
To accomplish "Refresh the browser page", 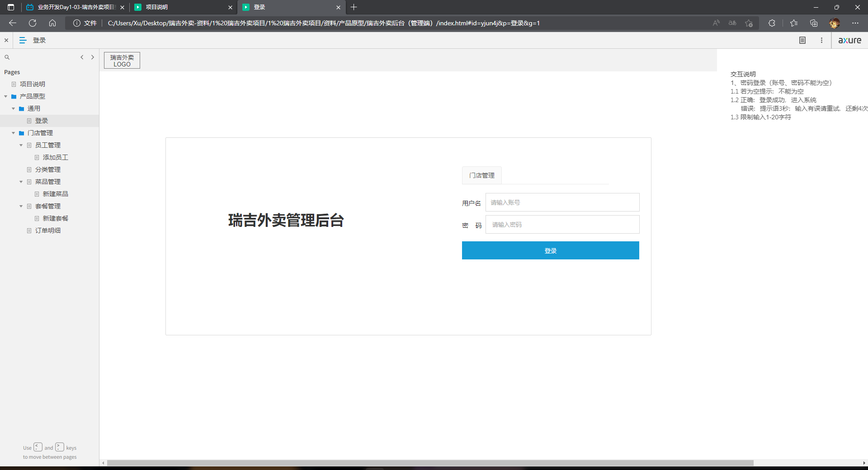I will (33, 23).
